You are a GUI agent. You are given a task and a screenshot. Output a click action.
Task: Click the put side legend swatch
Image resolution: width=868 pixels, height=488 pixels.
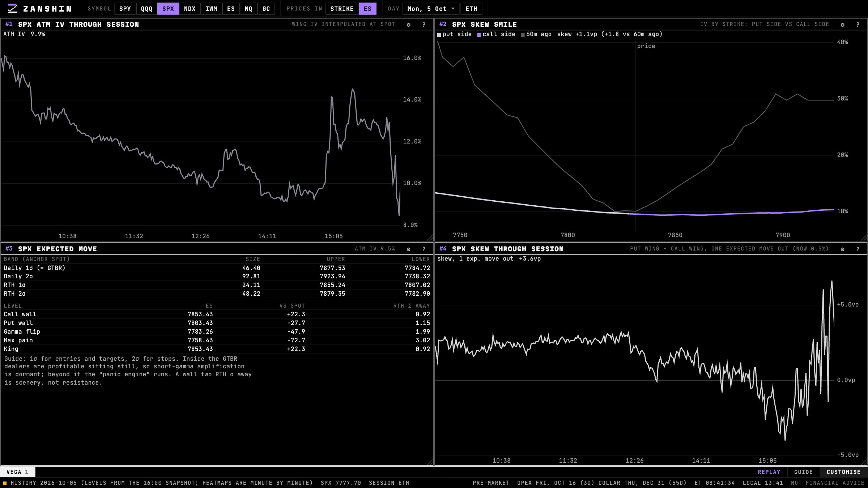click(439, 35)
